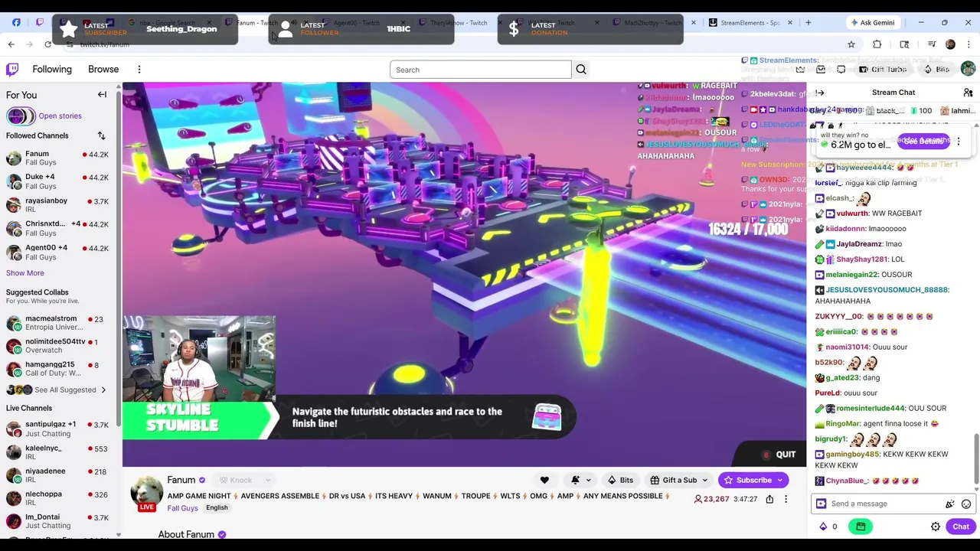Open Agent00 +4 channel in sidebar

click(57, 252)
